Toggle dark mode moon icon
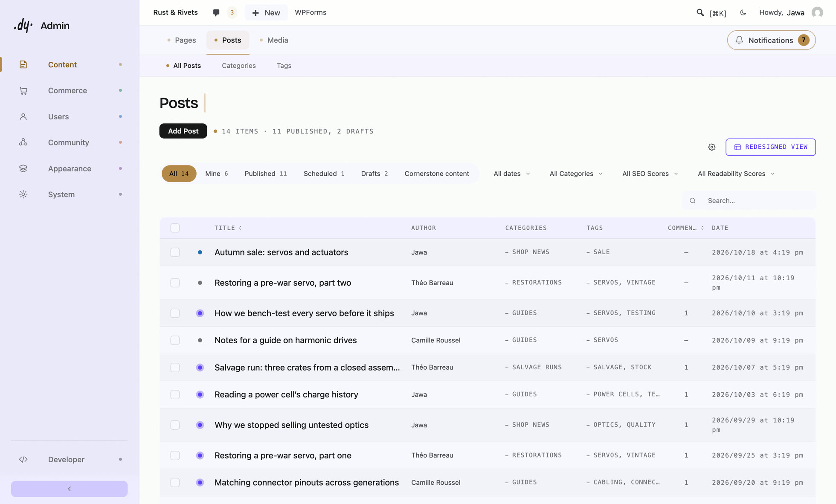The height and width of the screenshot is (504, 836). (743, 12)
